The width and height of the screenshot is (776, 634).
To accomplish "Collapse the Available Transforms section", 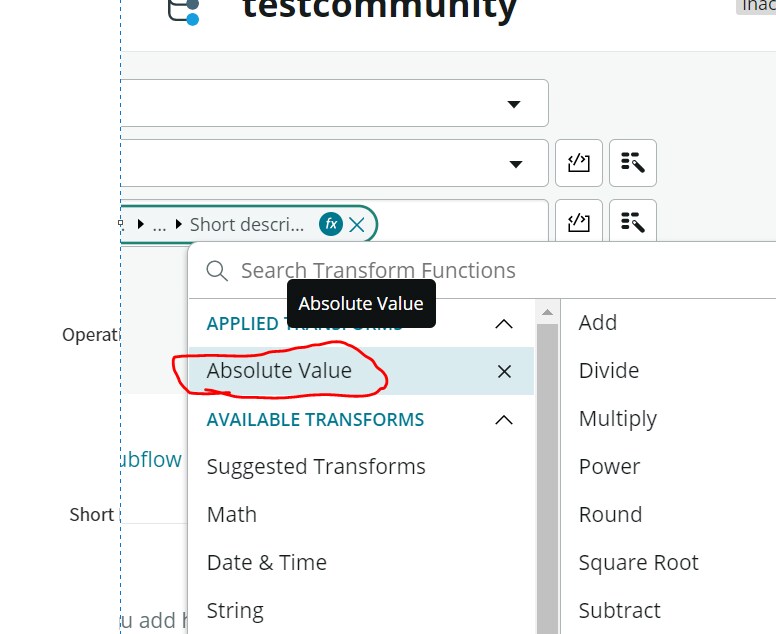I will pos(504,419).
